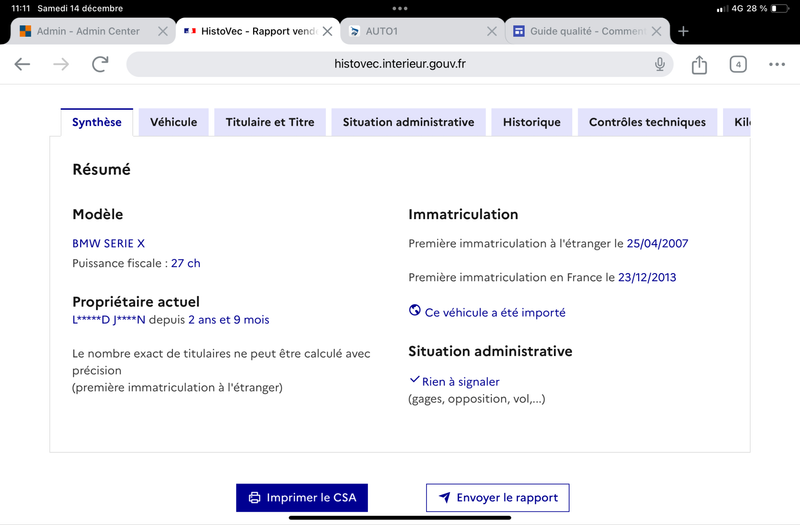This screenshot has width=800, height=525.
Task: Close the Guide qualité tab
Action: pyautogui.click(x=657, y=32)
